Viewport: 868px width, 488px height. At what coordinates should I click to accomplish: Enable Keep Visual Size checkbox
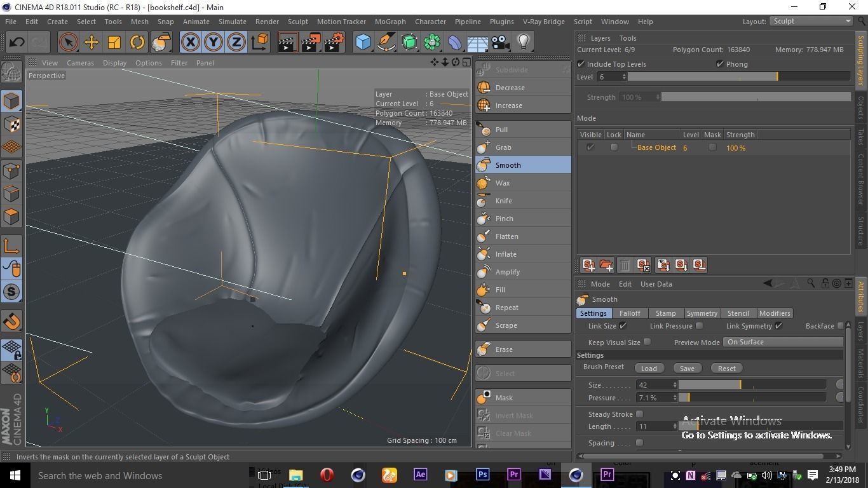point(647,342)
